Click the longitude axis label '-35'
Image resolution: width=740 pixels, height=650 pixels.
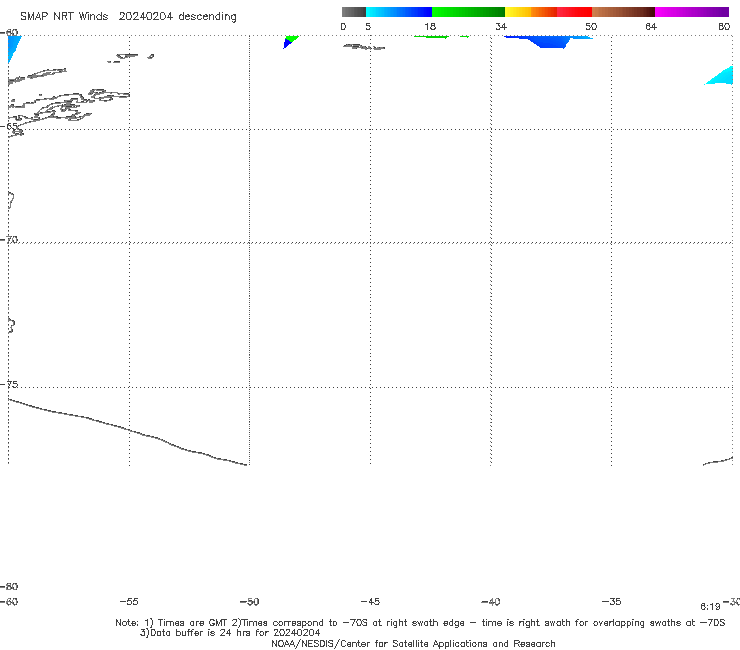tap(611, 601)
